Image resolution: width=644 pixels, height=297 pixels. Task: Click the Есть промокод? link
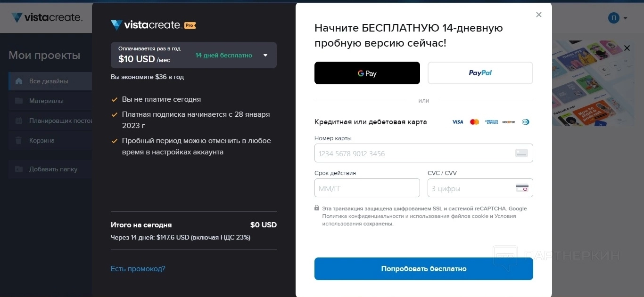138,269
